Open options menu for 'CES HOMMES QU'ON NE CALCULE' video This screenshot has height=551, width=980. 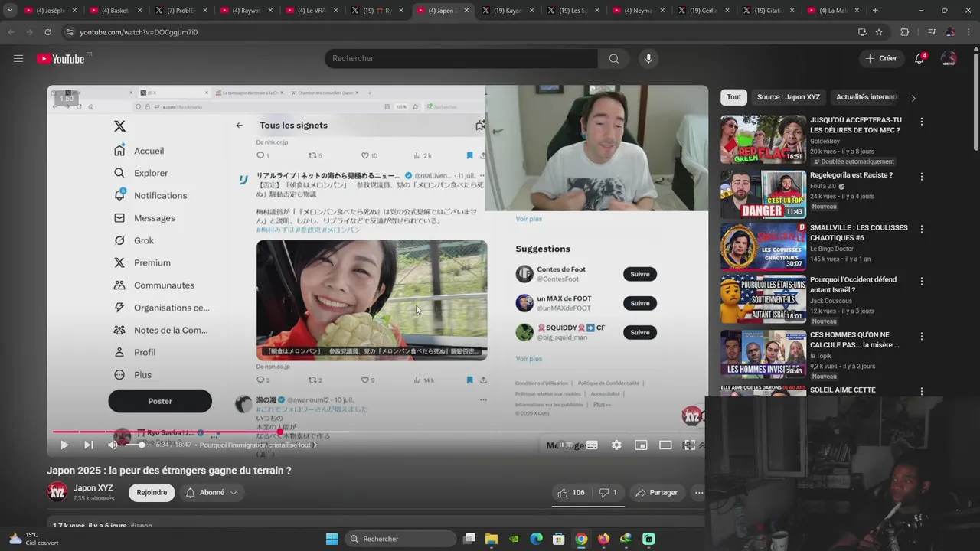(921, 336)
